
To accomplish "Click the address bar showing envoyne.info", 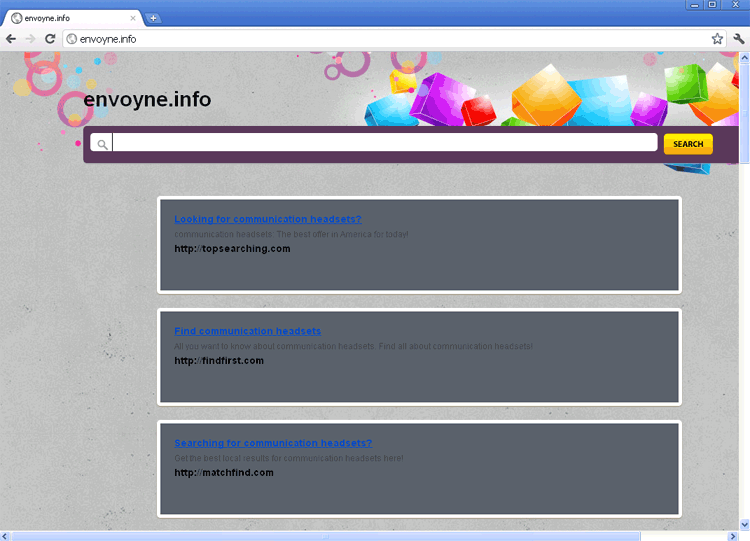I will pos(380,39).
